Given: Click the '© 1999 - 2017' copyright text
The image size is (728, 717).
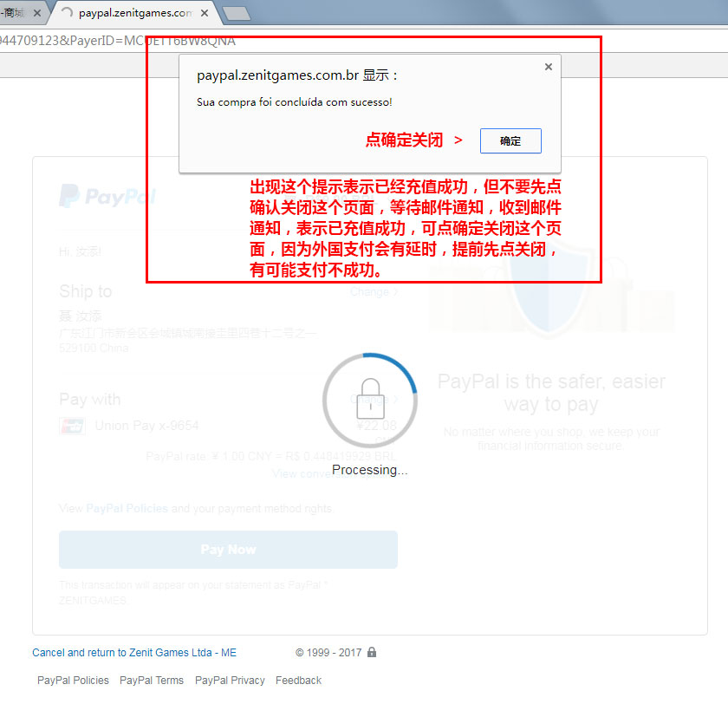Looking at the screenshot, I should 328,653.
